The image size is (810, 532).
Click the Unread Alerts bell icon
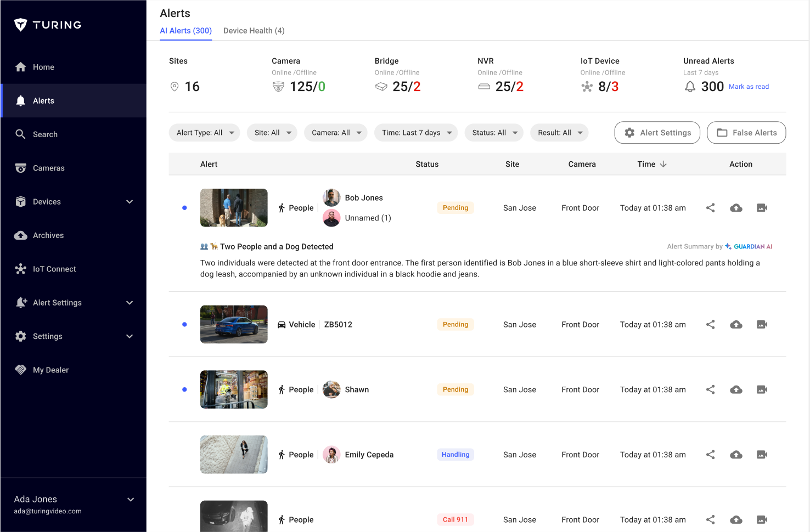click(x=690, y=86)
